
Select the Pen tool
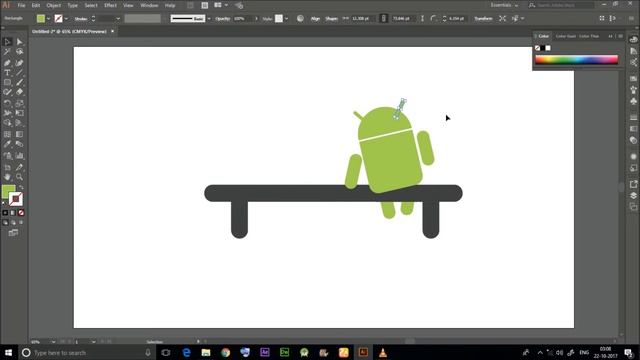[x=7, y=63]
